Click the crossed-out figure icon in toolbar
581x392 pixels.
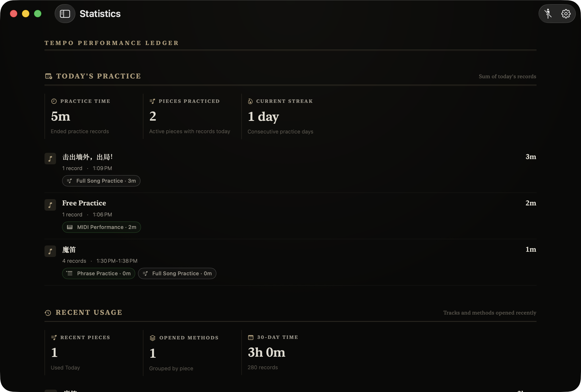tap(548, 14)
